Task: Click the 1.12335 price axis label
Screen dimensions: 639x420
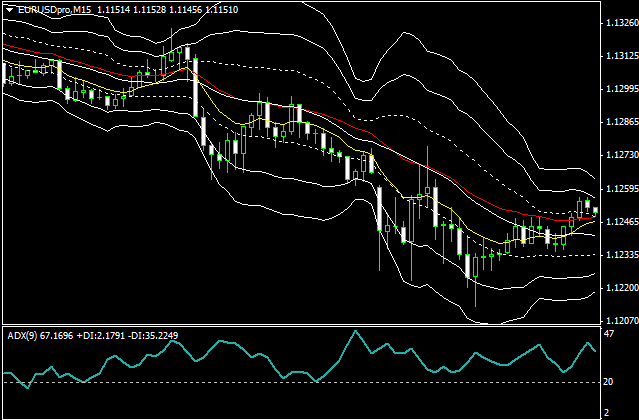Action: click(x=620, y=255)
